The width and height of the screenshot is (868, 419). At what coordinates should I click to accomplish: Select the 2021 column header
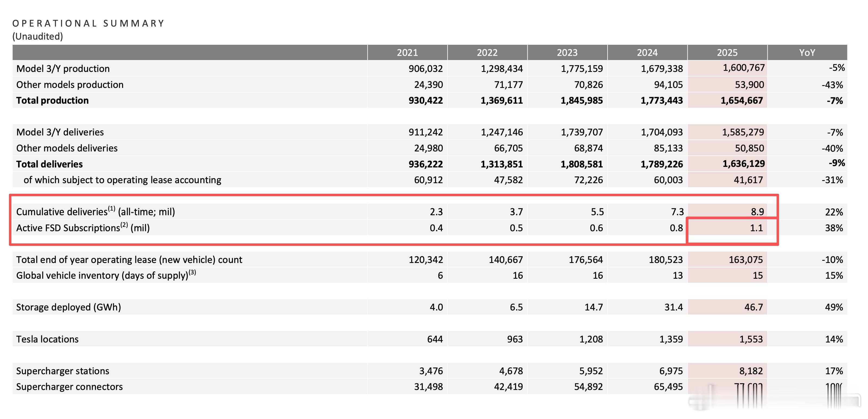tap(407, 53)
